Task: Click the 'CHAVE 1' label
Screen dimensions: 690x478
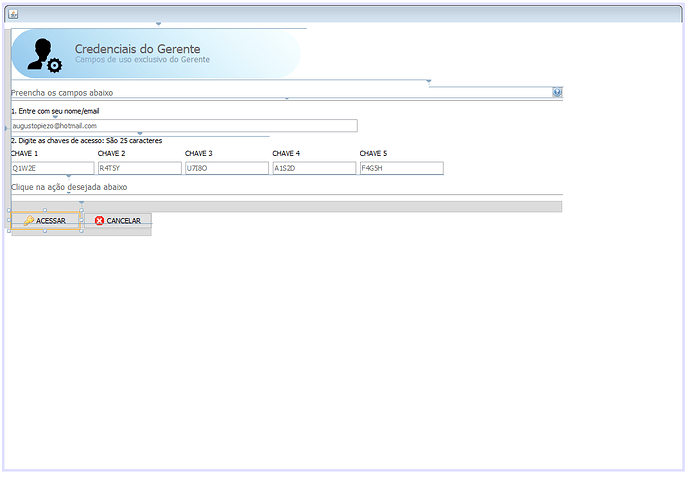Action: click(24, 153)
